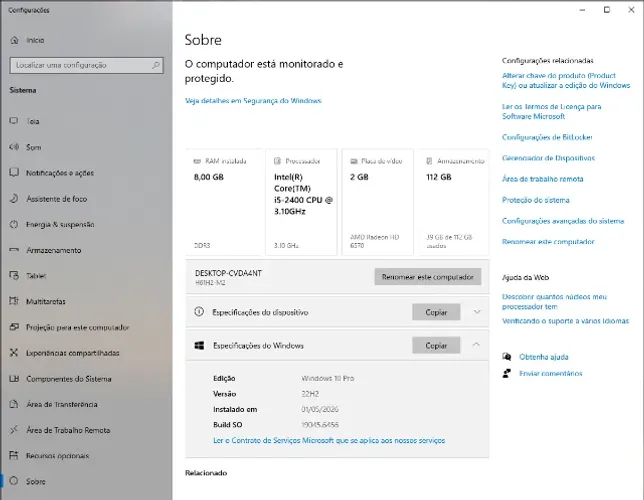The height and width of the screenshot is (500, 644).
Task: Click the Multitarefas icon
Action: [14, 301]
